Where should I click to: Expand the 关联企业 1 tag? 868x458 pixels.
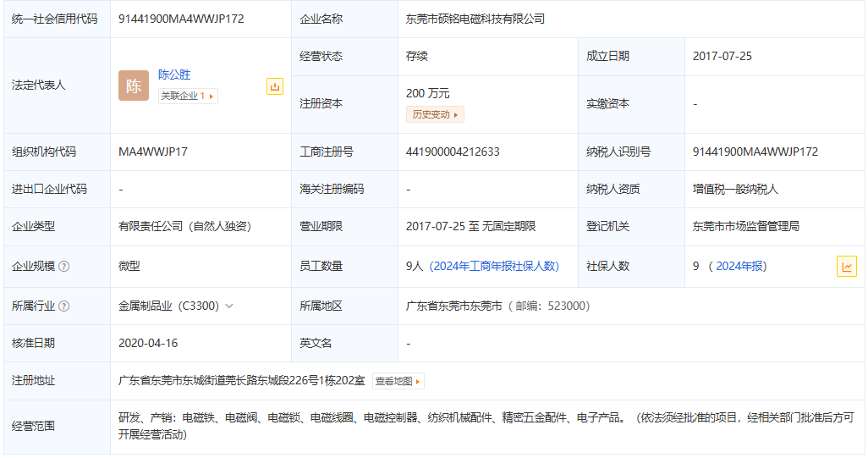(x=188, y=97)
